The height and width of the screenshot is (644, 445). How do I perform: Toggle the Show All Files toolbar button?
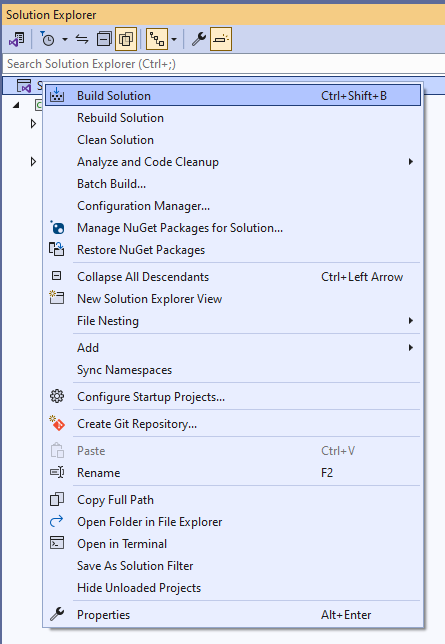point(126,39)
